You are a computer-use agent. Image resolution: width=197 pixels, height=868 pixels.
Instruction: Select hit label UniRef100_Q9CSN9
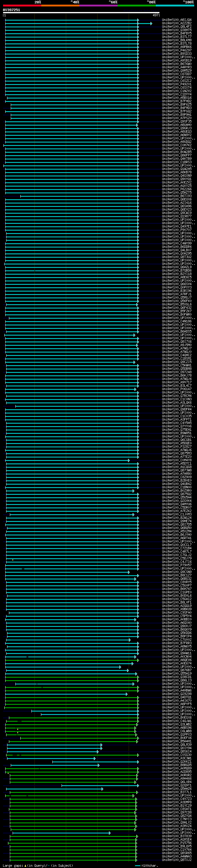tap(177, 572)
